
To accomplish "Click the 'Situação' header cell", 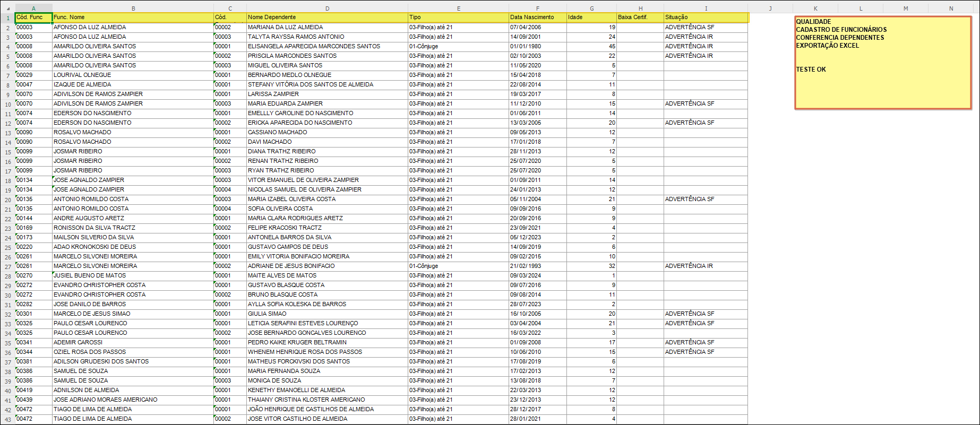I will (705, 18).
